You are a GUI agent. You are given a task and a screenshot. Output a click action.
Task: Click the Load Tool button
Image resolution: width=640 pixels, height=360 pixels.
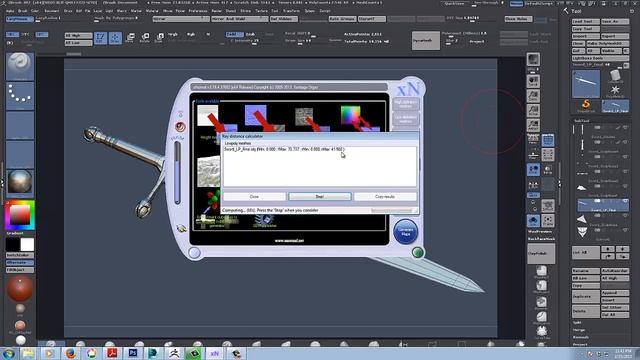pyautogui.click(x=586, y=22)
